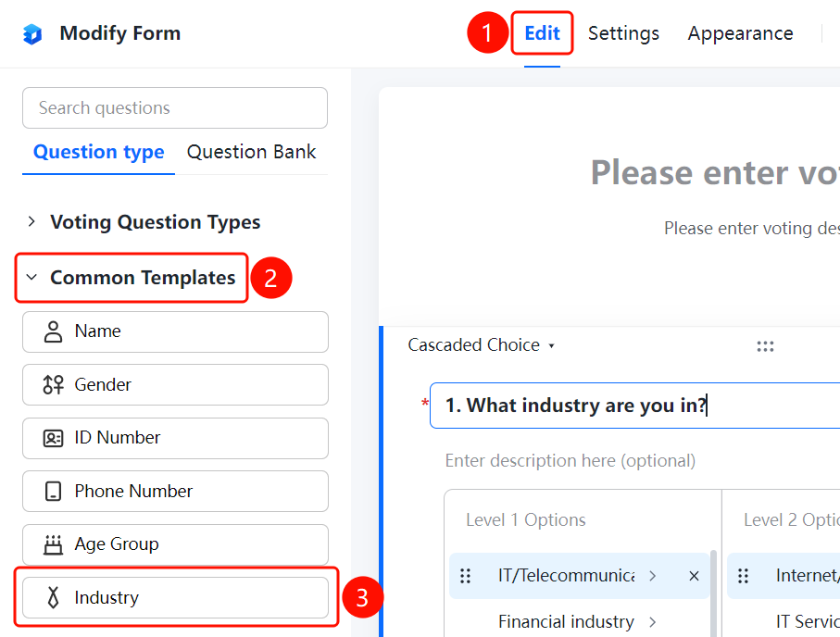Add the Gender template question
Viewport: 840px width, 637px height.
(175, 384)
